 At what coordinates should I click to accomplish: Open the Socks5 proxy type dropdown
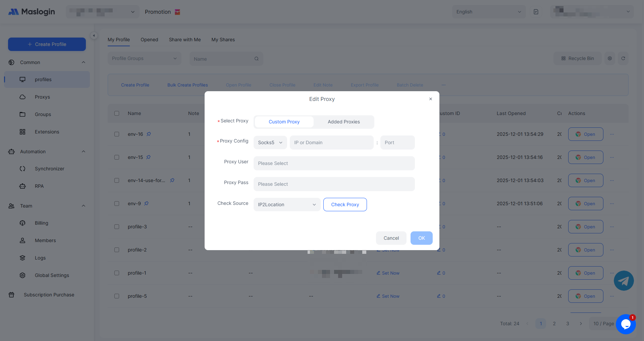coord(270,143)
